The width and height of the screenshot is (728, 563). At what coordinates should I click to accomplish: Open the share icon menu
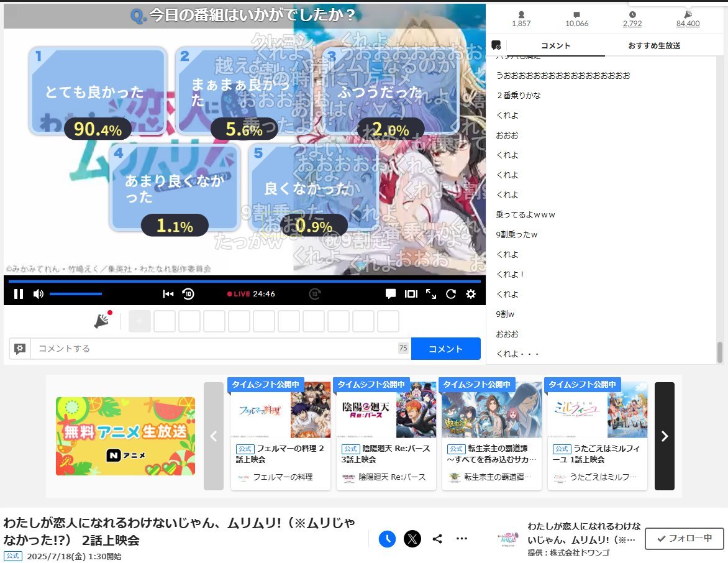click(x=437, y=539)
